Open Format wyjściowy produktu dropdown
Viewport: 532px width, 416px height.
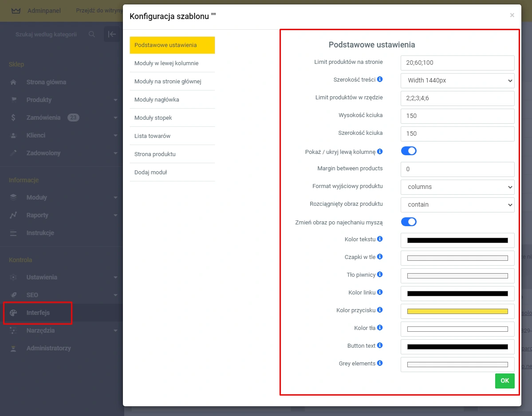(x=457, y=187)
